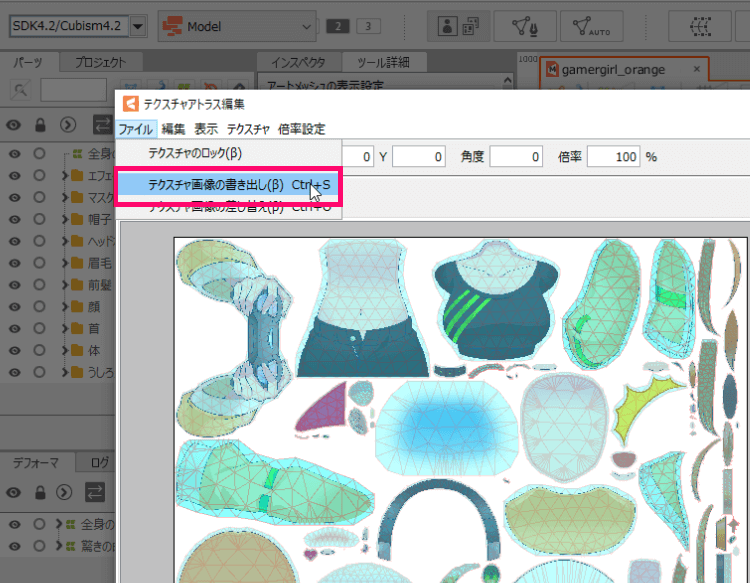Select the button labeled 2 in the toolbar
This screenshot has width=750, height=583.
tap(338, 26)
